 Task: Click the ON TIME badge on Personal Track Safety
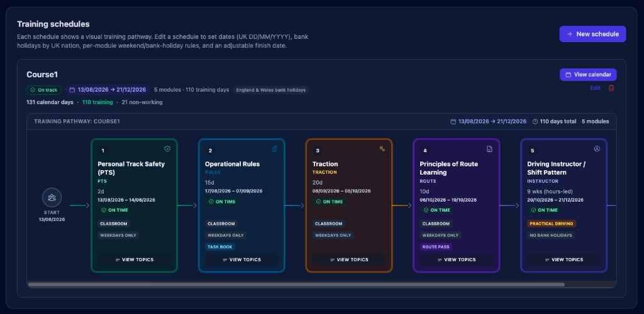(114, 210)
